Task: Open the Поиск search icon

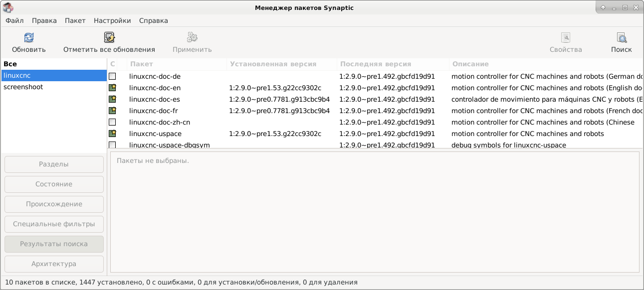Action: 622,37
